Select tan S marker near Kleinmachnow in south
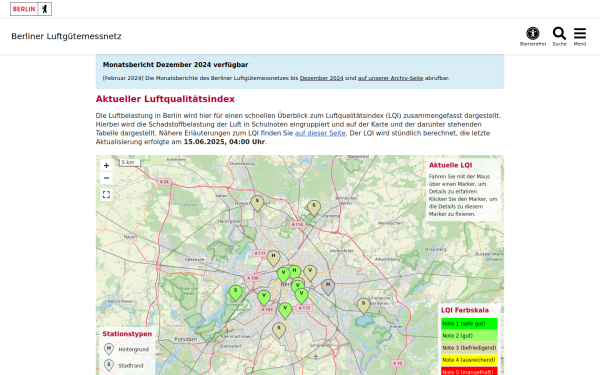 click(279, 331)
